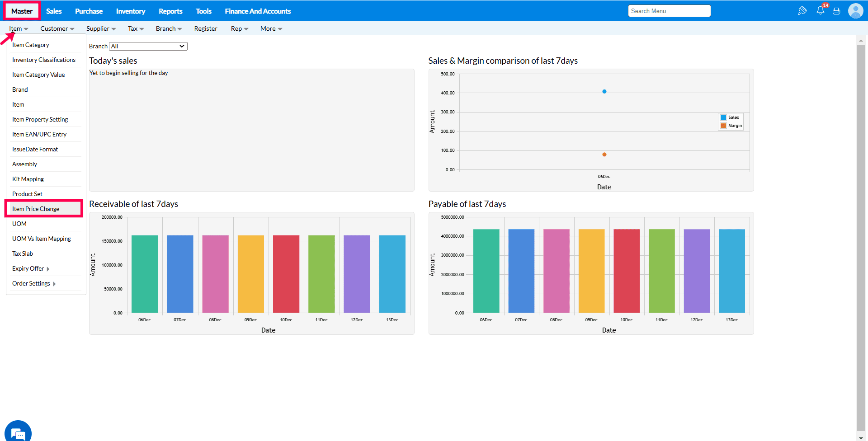Click the red 10Dec receivable bar
Viewport: 868px width, 441px height.
(x=286, y=274)
